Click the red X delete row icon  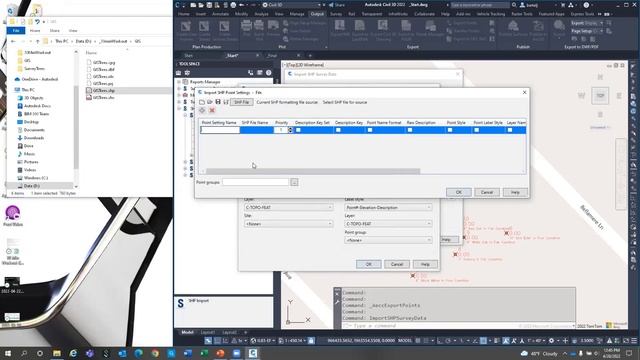coord(212,110)
